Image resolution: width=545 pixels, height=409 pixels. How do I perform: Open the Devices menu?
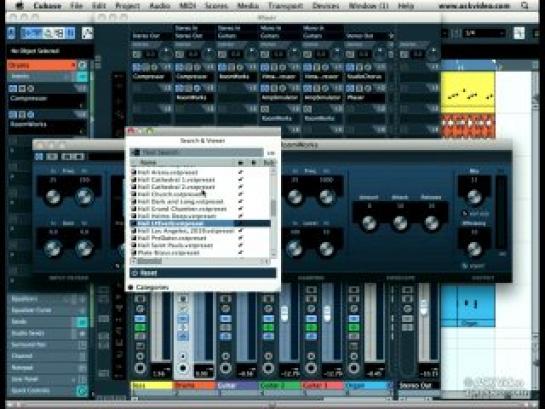coord(326,6)
